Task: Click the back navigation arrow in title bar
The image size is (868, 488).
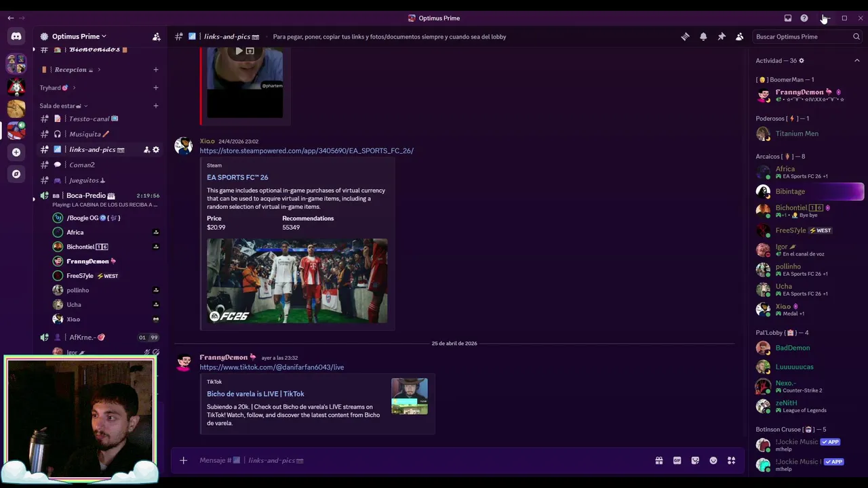Action: pyautogui.click(x=10, y=18)
